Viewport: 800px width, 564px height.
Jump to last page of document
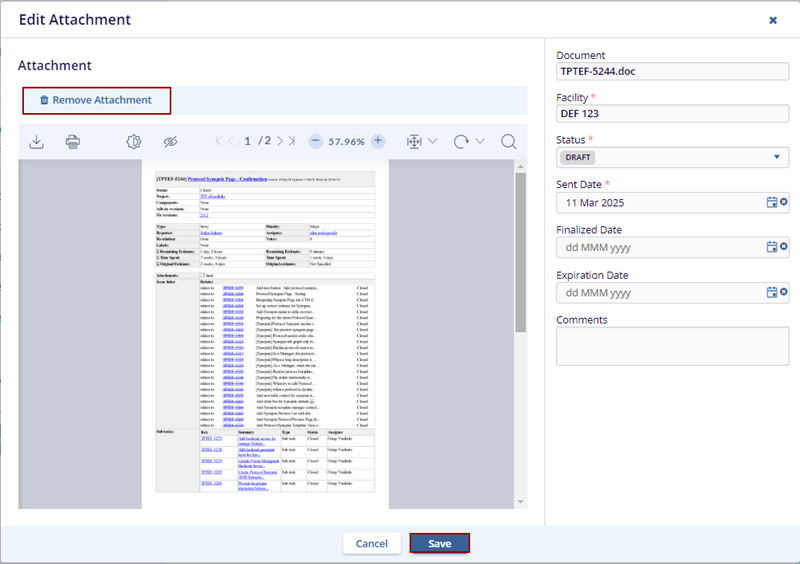coord(292,142)
